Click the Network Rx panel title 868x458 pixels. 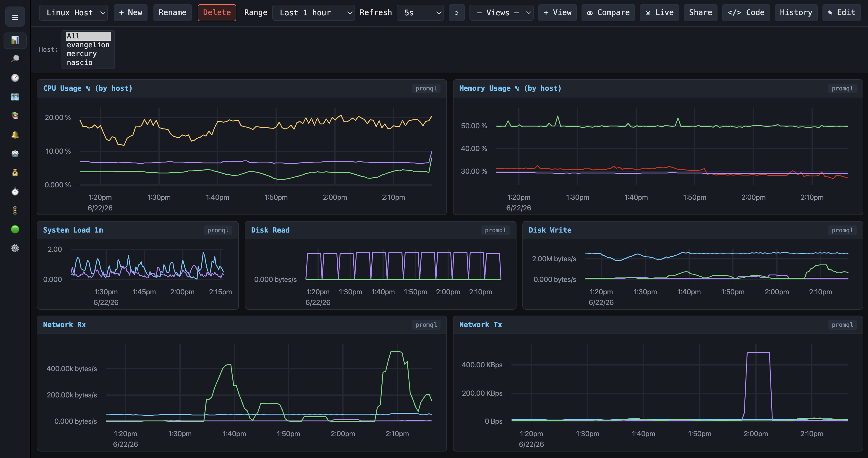[x=64, y=325]
